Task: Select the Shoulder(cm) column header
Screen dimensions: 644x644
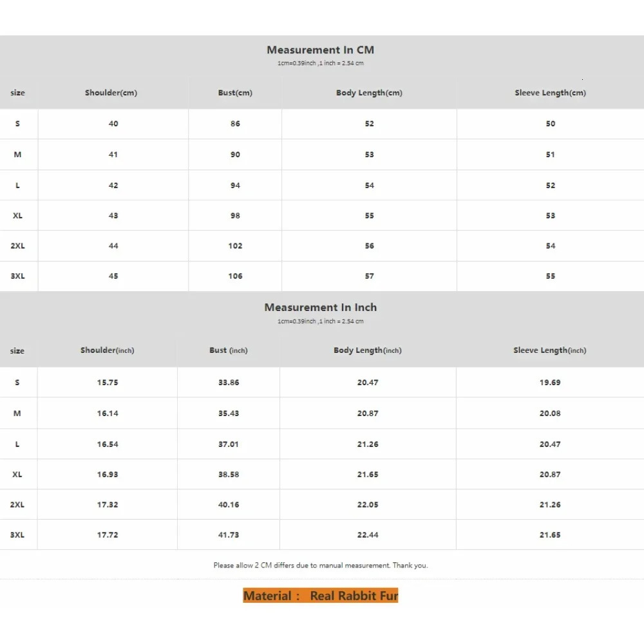Action: (111, 93)
